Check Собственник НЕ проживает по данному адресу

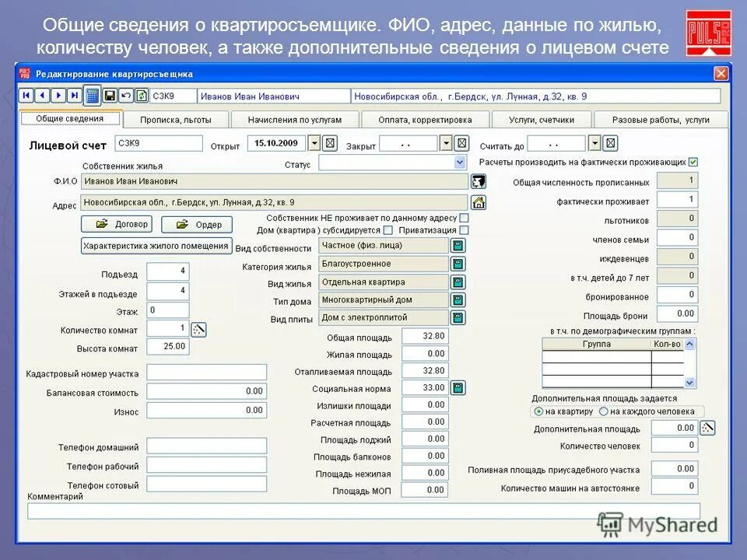(464, 218)
